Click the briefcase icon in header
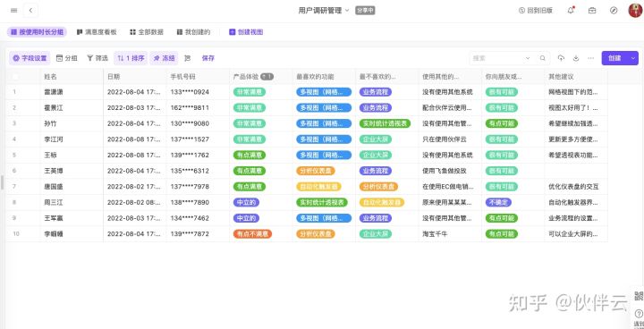Image resolution: width=644 pixels, height=329 pixels. pos(592,11)
